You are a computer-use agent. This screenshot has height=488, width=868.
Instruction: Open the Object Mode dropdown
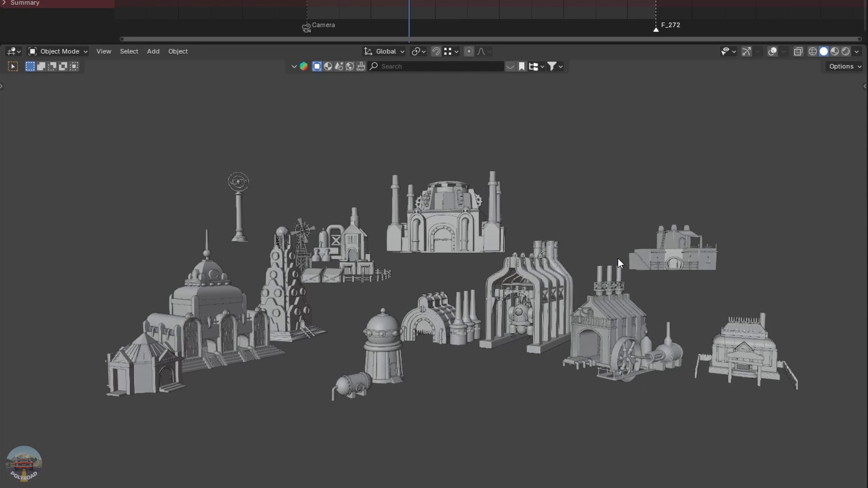[x=58, y=52]
